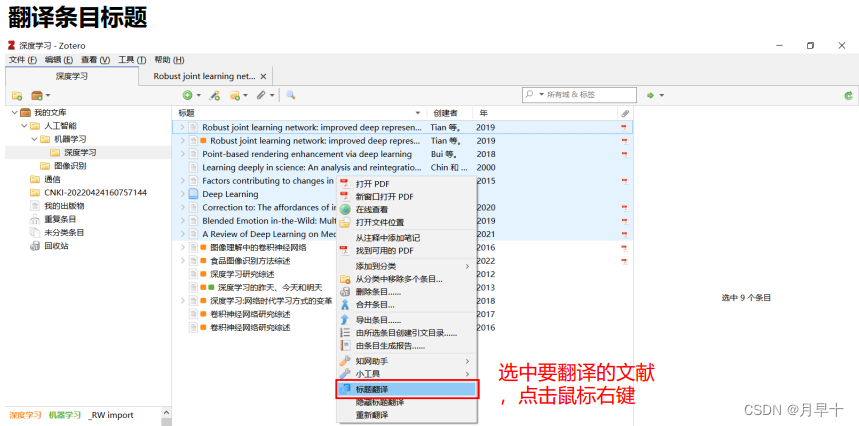The height and width of the screenshot is (426, 859).
Task: Open Advanced Search magnifier icon
Action: tap(291, 95)
